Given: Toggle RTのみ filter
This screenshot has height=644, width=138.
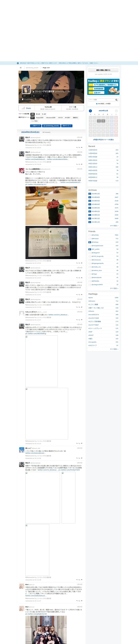Looking at the screenshot, I should pos(61,118).
